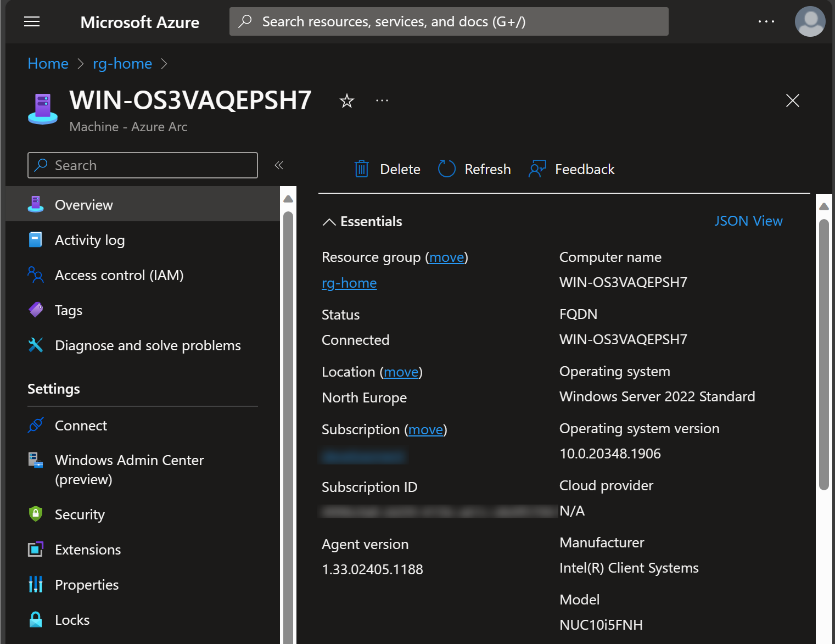Select the Overview icon in sidebar

pos(36,204)
